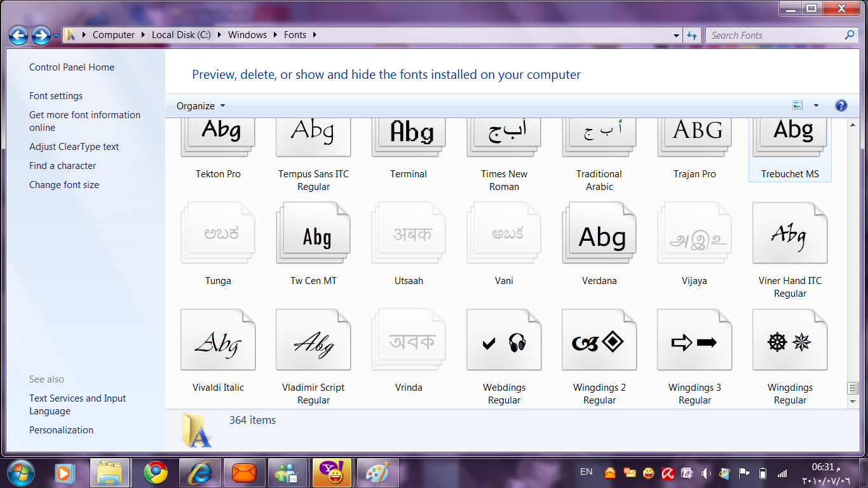This screenshot has height=488, width=868.
Task: Open the blue Help question mark icon
Action: (x=841, y=105)
